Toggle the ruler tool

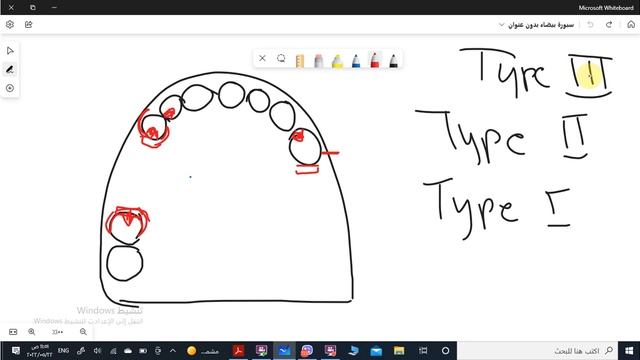coord(300,61)
